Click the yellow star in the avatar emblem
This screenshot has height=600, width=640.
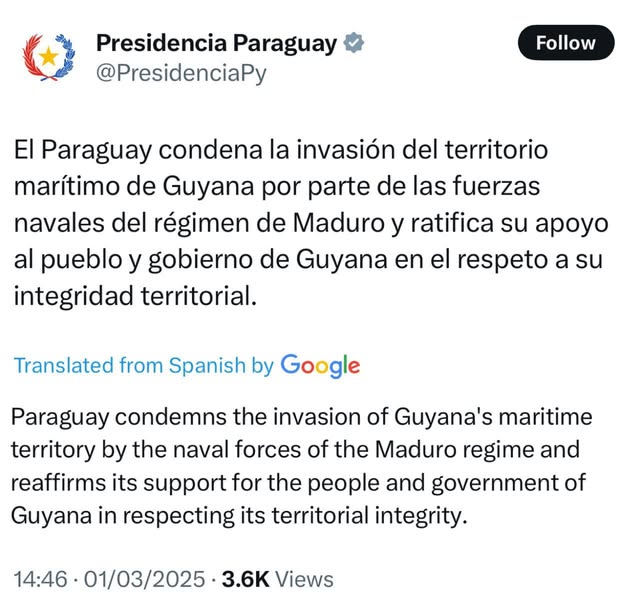[x=49, y=56]
